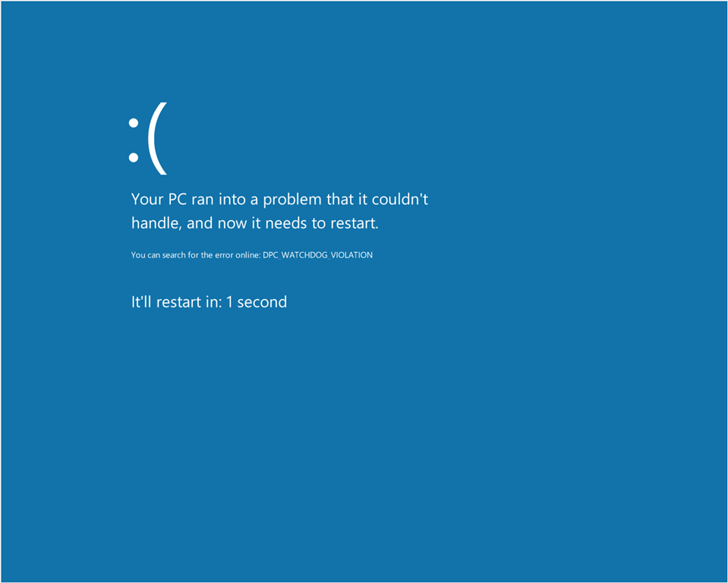
Task: Click the sad face emoticon
Action: tap(147, 138)
